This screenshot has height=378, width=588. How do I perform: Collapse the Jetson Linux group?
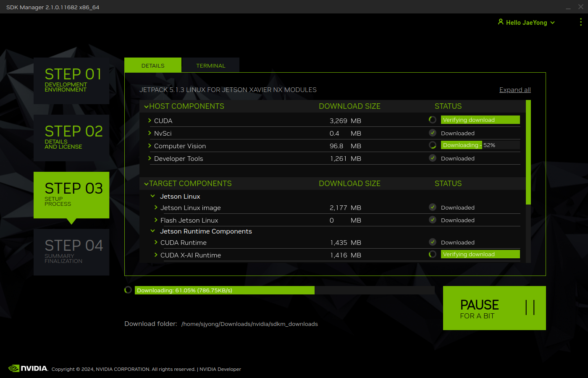[x=153, y=196]
